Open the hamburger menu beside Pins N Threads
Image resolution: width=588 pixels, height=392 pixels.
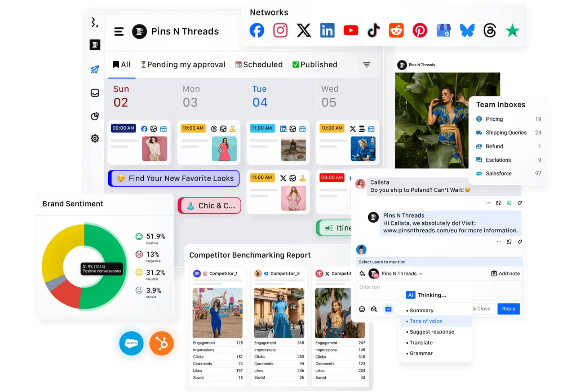point(119,31)
